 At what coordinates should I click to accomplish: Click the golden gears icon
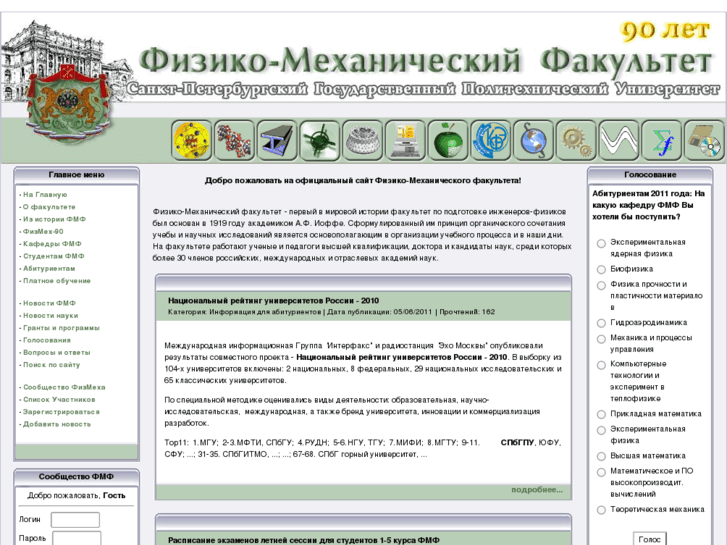575,140
